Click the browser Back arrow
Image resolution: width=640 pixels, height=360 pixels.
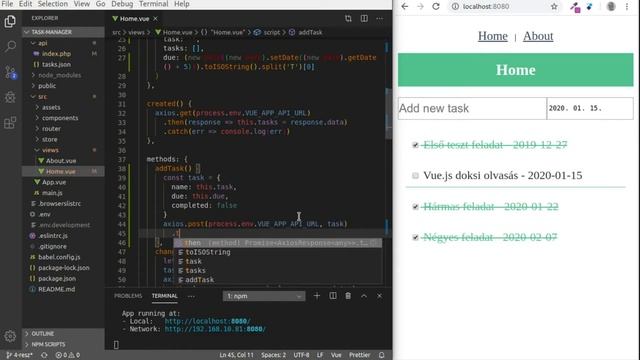[404, 7]
